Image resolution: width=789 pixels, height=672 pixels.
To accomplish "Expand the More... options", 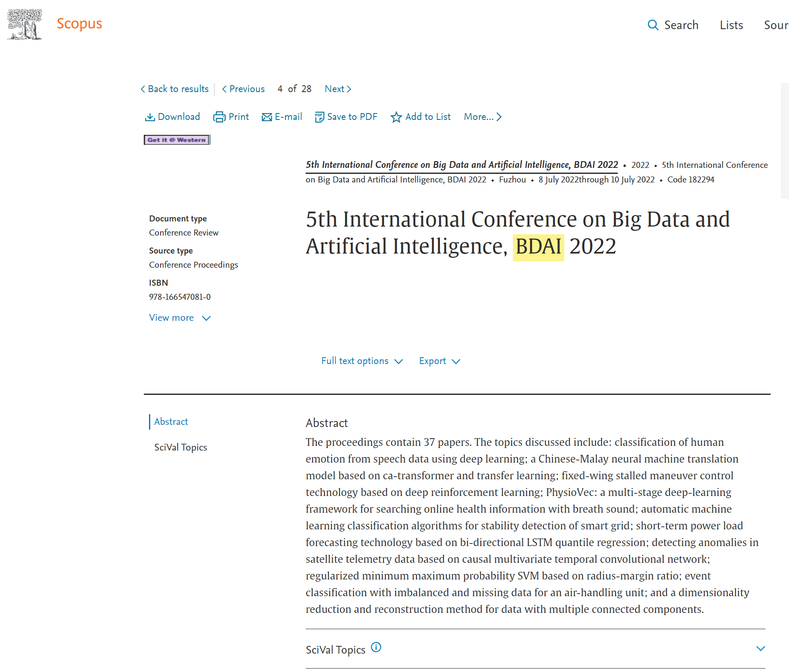I will tap(483, 116).
